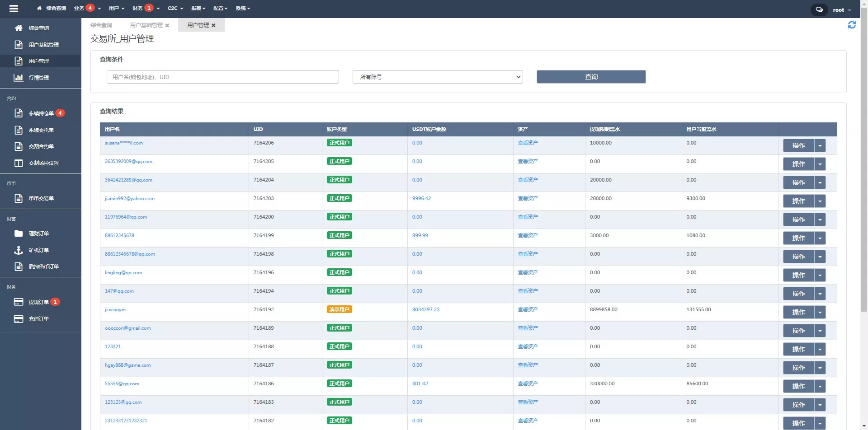The image size is (868, 430).
Task: Click the page refresh icon
Action: point(852,25)
